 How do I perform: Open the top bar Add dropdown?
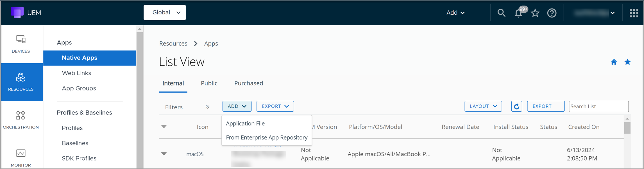click(455, 13)
